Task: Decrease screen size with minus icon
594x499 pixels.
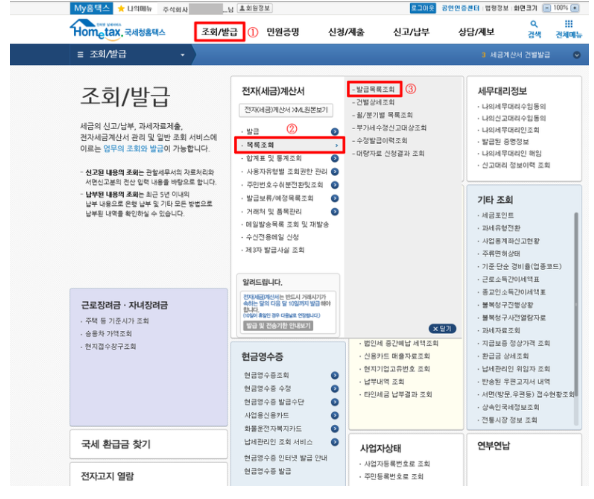Action: point(547,8)
